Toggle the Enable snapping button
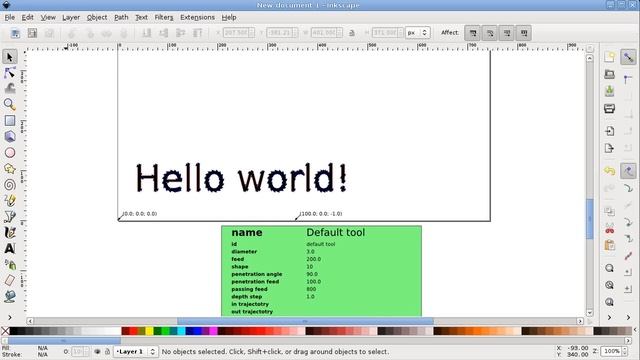Screen dimensions: 640x360 tap(628, 57)
